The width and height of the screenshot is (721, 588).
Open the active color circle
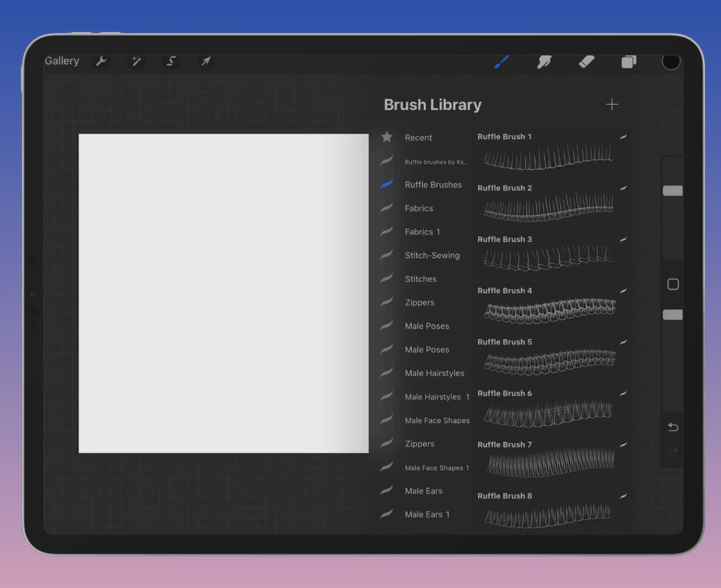pyautogui.click(x=671, y=62)
